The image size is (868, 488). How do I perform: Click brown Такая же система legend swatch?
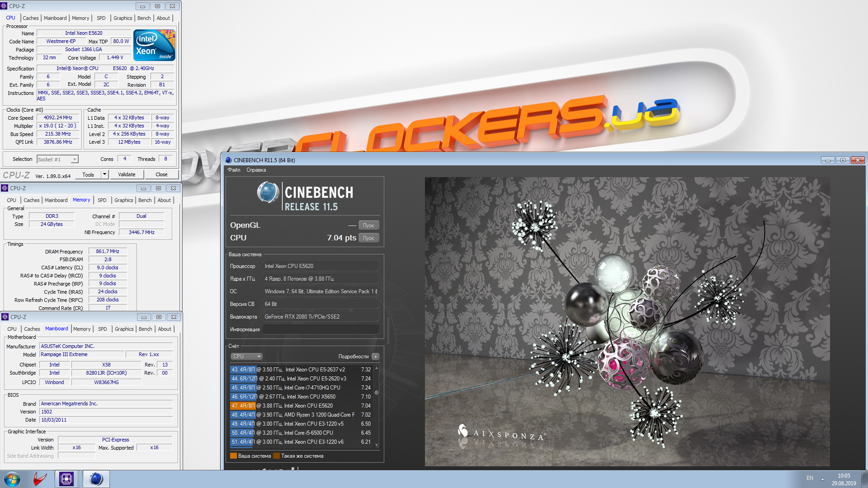tap(276, 456)
